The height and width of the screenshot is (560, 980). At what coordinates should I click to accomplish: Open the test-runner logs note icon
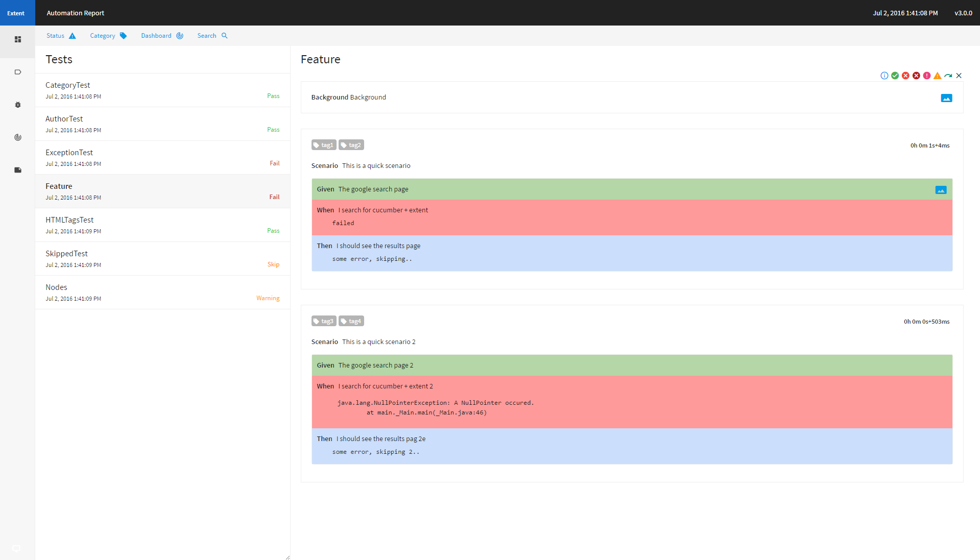point(18,170)
